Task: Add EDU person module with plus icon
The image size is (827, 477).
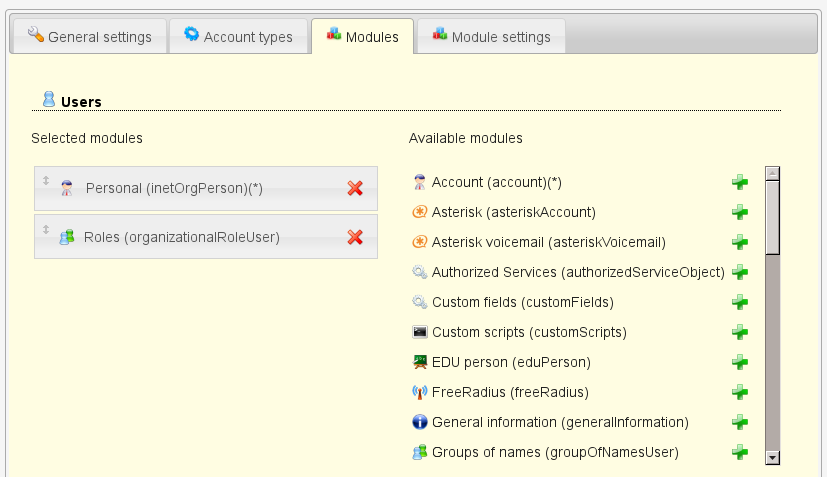Action: (x=740, y=362)
